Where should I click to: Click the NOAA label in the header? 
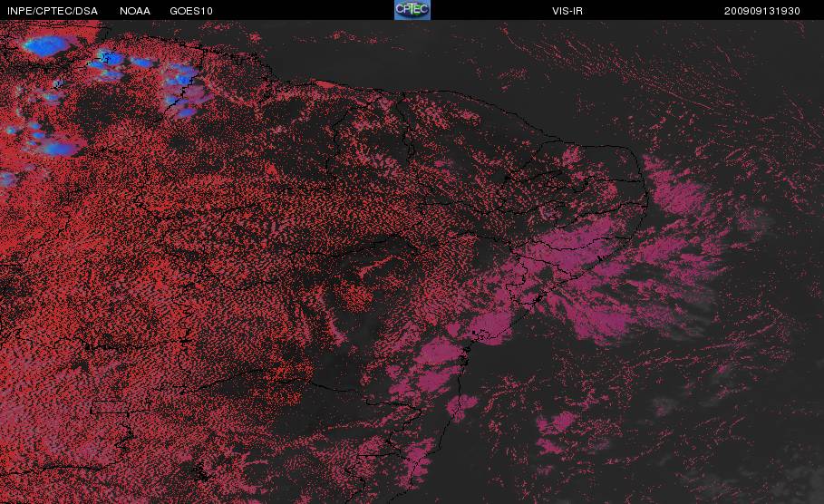(x=135, y=11)
